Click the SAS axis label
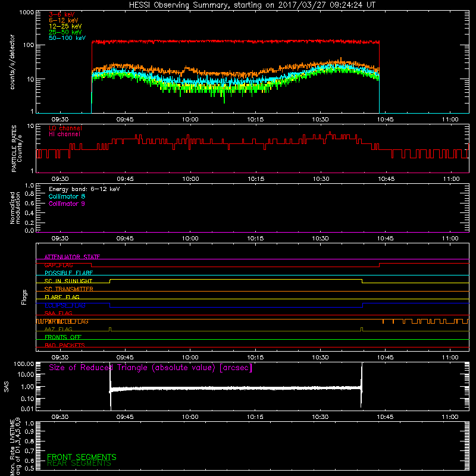The width and height of the screenshot is (476, 476). [7, 387]
